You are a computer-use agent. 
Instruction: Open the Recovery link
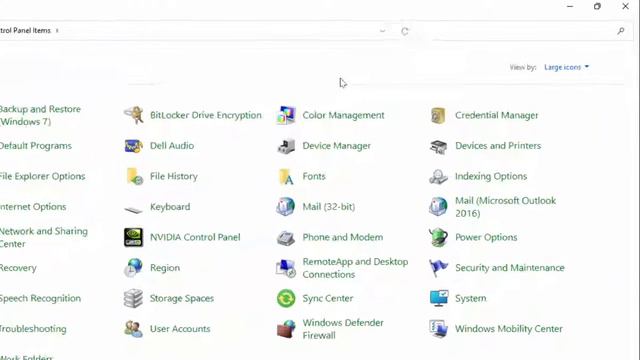point(18,268)
